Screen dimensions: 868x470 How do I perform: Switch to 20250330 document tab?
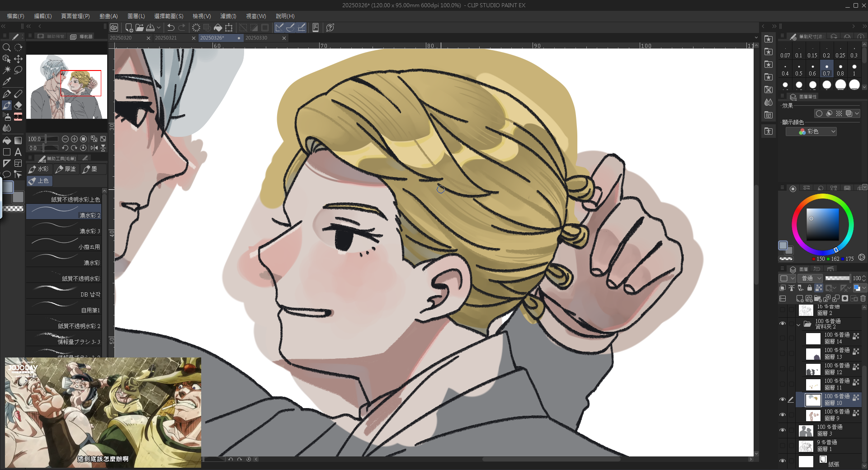pyautogui.click(x=265, y=38)
